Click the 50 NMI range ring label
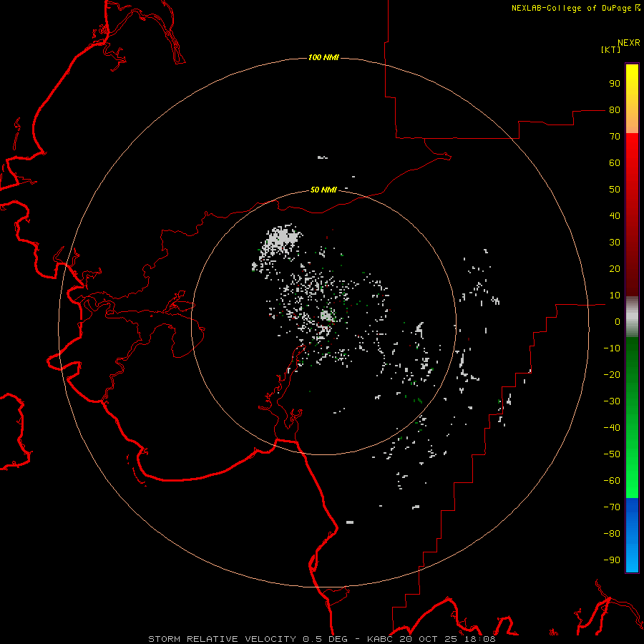This screenshot has height=644, width=644. pos(323,190)
